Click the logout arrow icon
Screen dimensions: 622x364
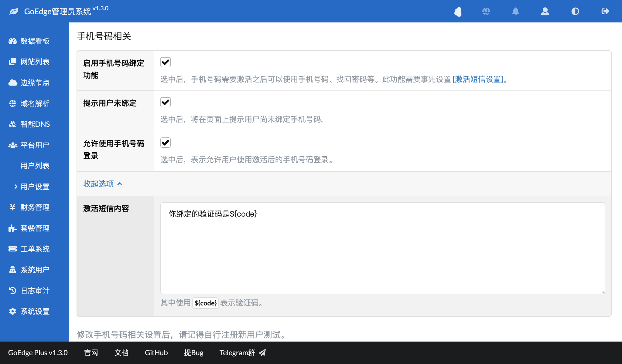click(605, 12)
